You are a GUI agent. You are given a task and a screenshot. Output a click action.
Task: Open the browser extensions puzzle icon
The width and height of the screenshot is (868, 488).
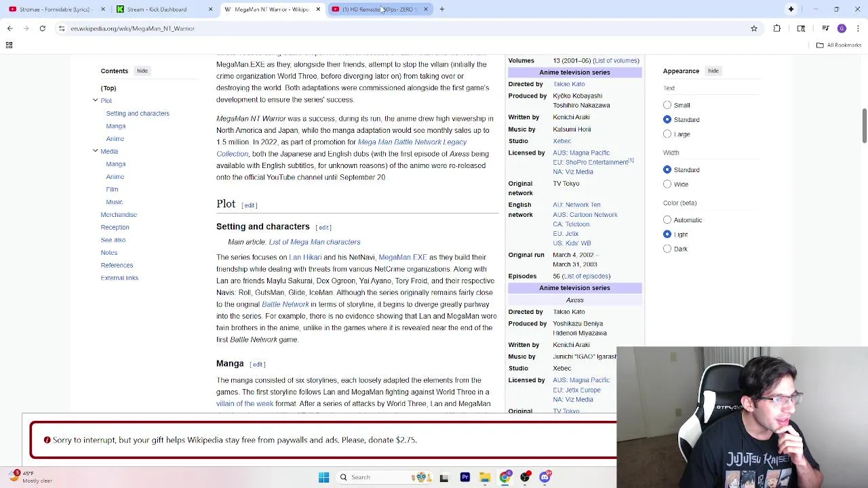click(777, 28)
